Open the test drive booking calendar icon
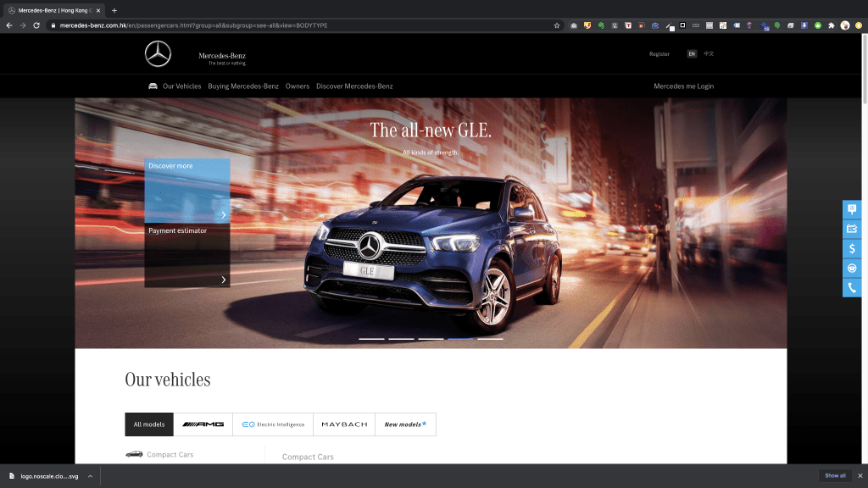Screen dimensions: 868x488 pyautogui.click(x=852, y=229)
